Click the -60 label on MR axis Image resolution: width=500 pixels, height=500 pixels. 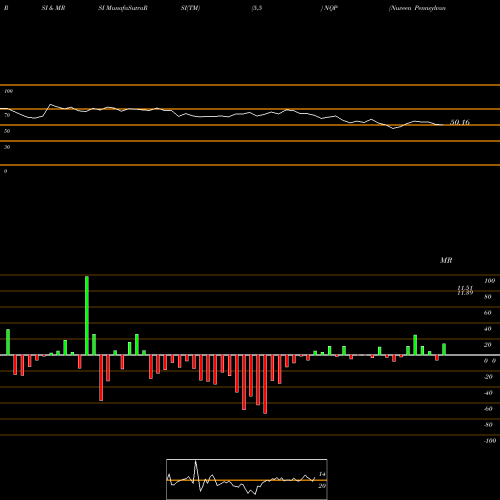point(488,409)
